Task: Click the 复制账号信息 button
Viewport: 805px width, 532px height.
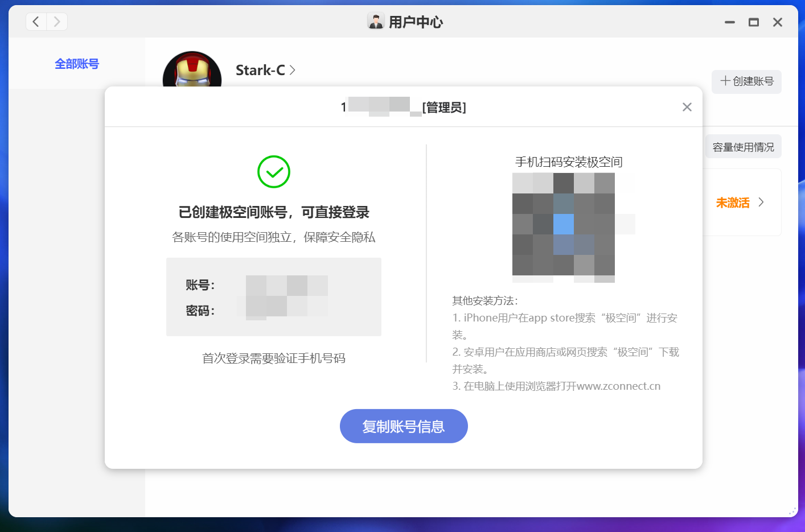Action: [x=404, y=426]
